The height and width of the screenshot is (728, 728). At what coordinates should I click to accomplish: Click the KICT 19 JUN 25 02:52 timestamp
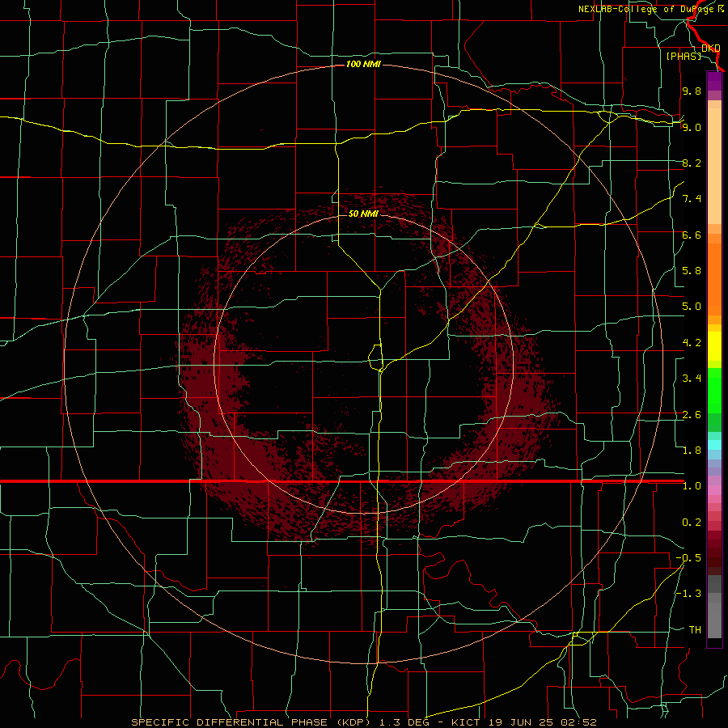pos(523,722)
